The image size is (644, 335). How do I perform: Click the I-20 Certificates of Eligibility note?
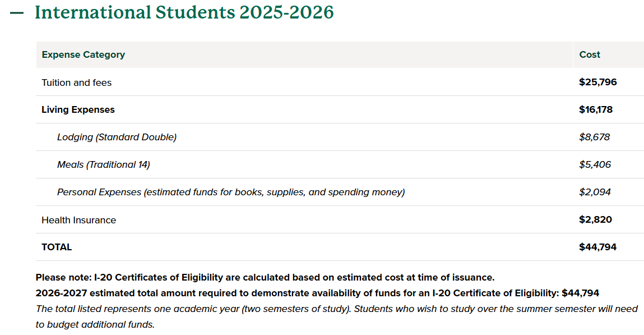pos(265,277)
